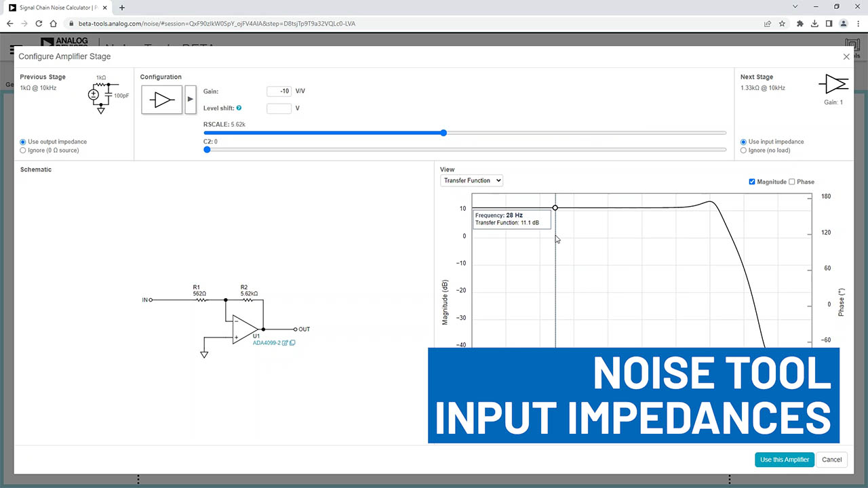Click the Use this Amplifier button
This screenshot has width=868, height=488.
click(784, 460)
